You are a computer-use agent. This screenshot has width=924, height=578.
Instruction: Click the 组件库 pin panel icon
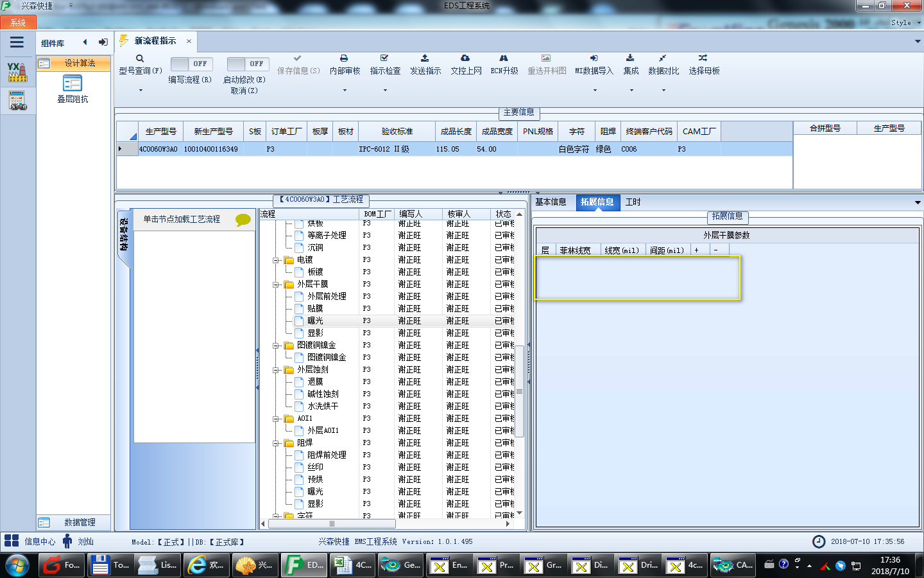tap(103, 42)
